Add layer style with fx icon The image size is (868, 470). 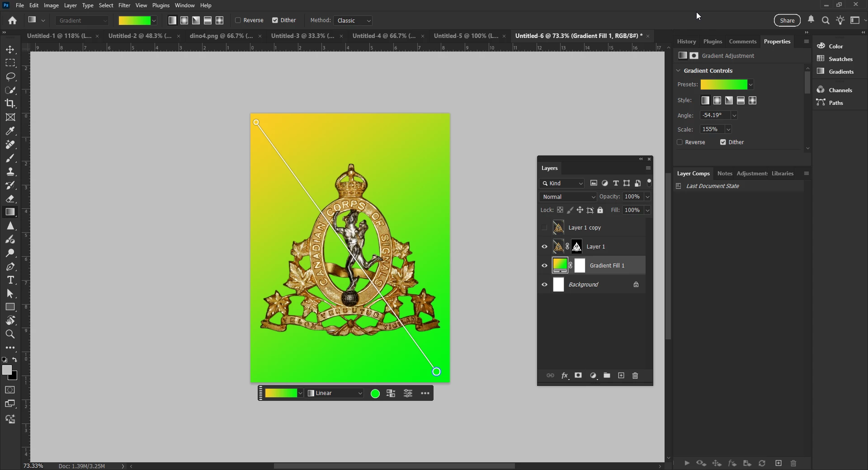tap(565, 376)
